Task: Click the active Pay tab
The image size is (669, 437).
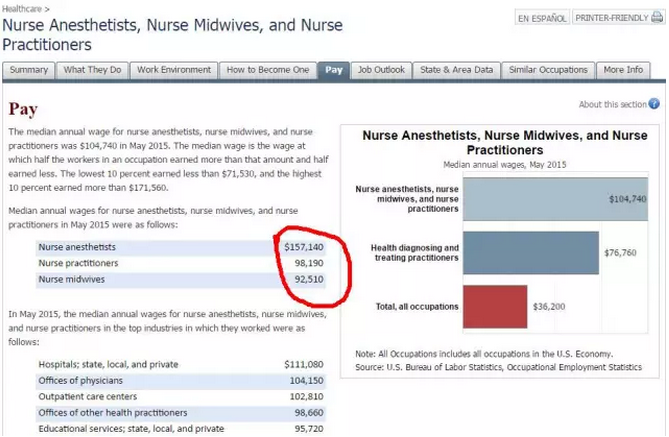Action: (x=333, y=70)
